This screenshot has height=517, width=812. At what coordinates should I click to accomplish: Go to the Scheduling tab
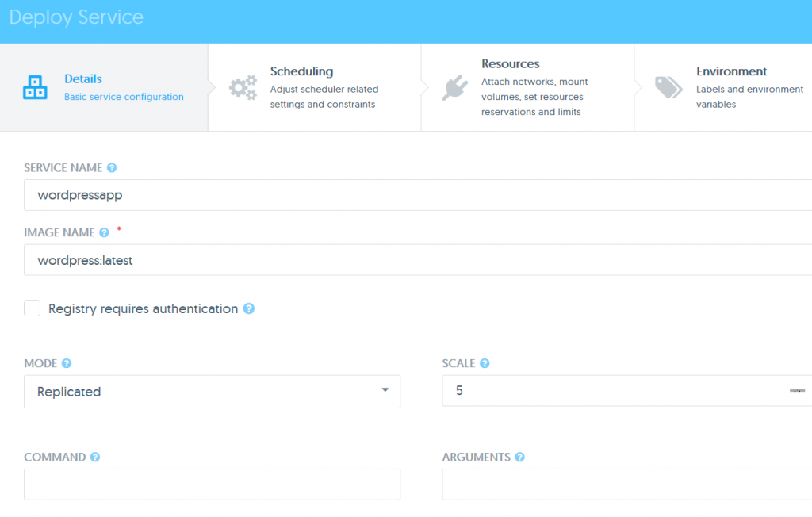pos(315,87)
